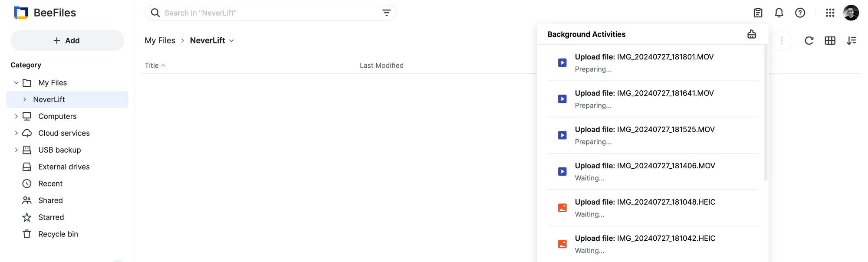
Task: Refresh the NeverLift file list
Action: click(x=809, y=41)
